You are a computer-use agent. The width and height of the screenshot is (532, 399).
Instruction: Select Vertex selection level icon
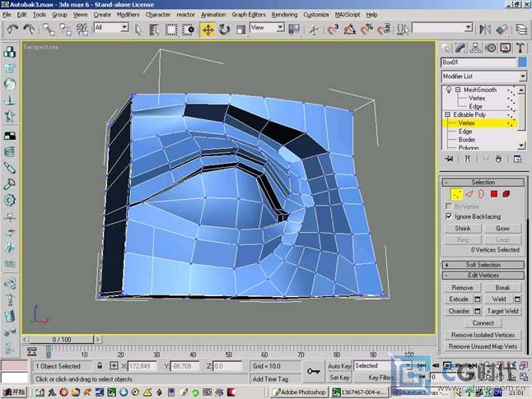click(x=456, y=194)
